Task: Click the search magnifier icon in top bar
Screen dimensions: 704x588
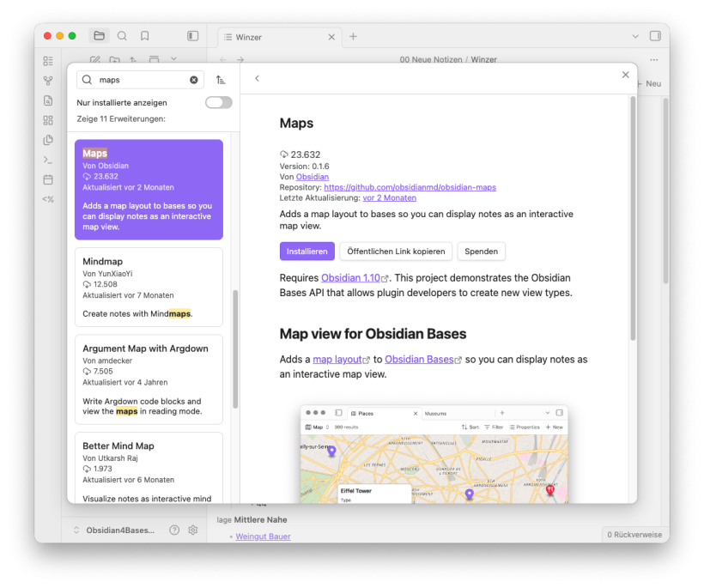Action: pyautogui.click(x=122, y=36)
